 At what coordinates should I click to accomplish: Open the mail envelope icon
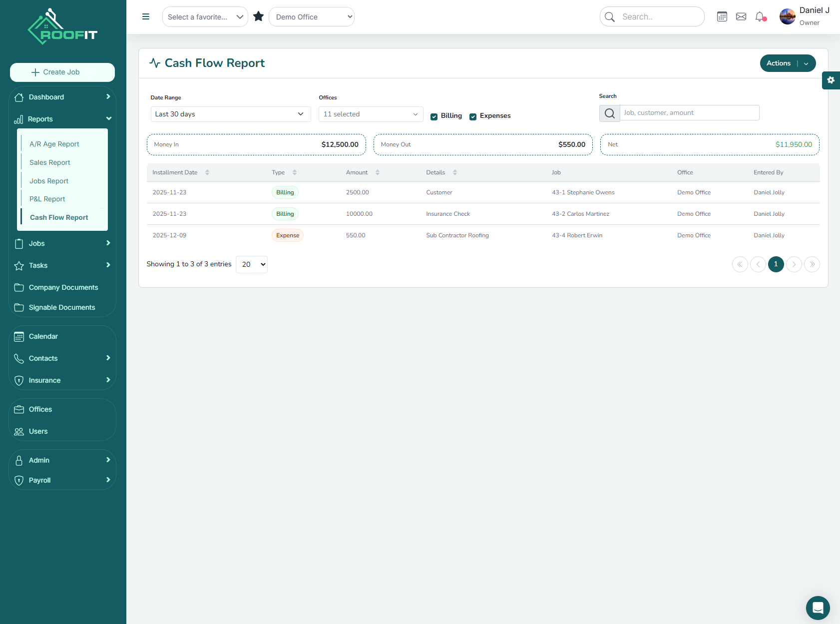[741, 16]
